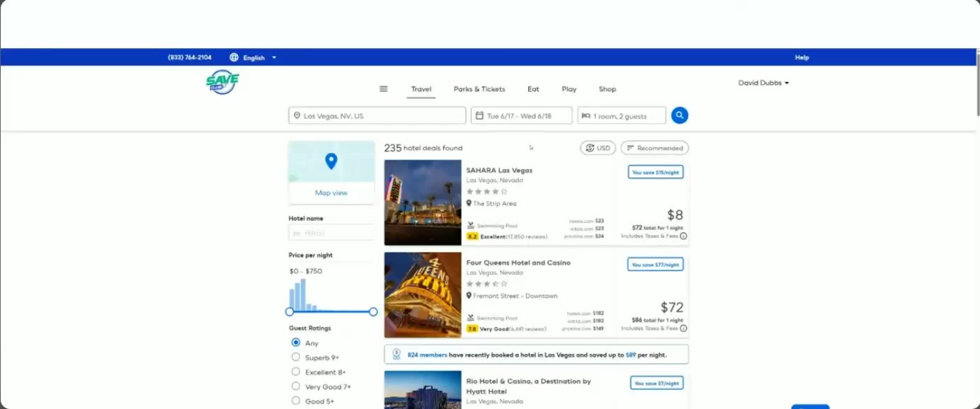The image size is (980, 409).
Task: Click location pin beside The Strip Area
Action: 469,203
